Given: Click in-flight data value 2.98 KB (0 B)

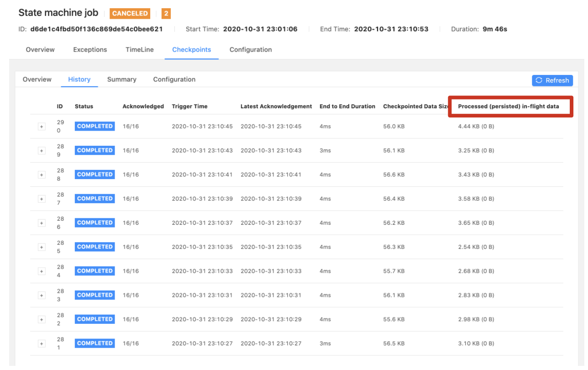Looking at the screenshot, I should (476, 319).
